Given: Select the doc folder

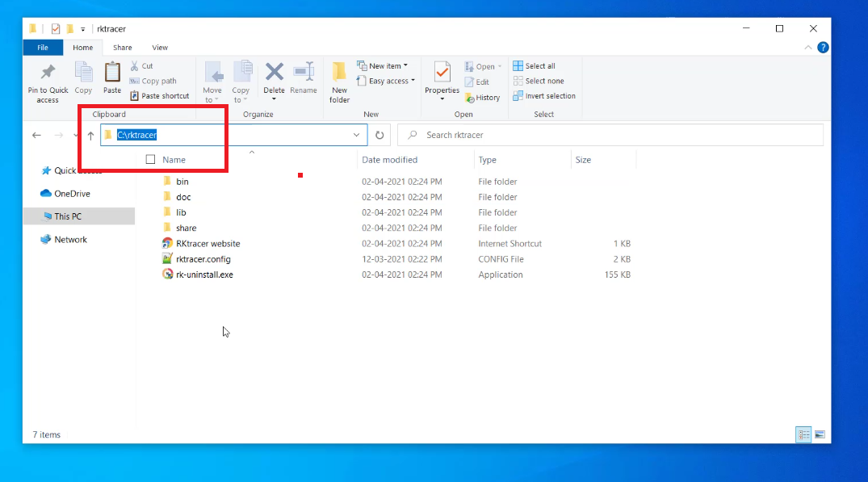Looking at the screenshot, I should 177,197.
